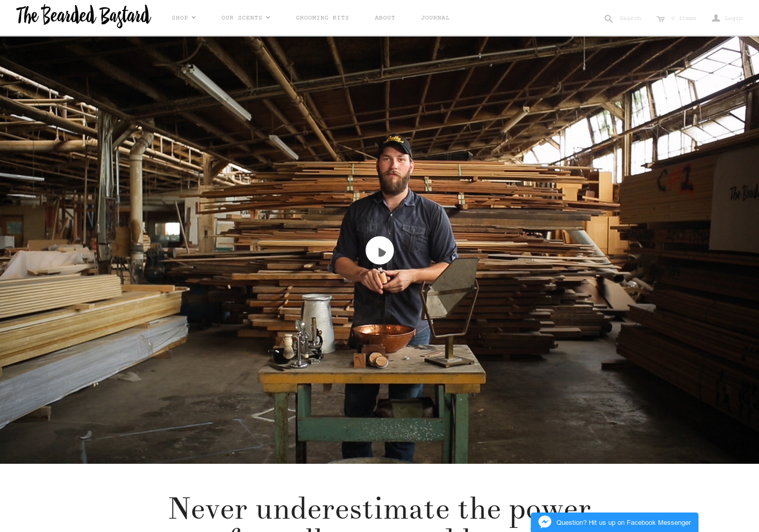
Task: Click the search magnifier icon
Action: click(608, 19)
